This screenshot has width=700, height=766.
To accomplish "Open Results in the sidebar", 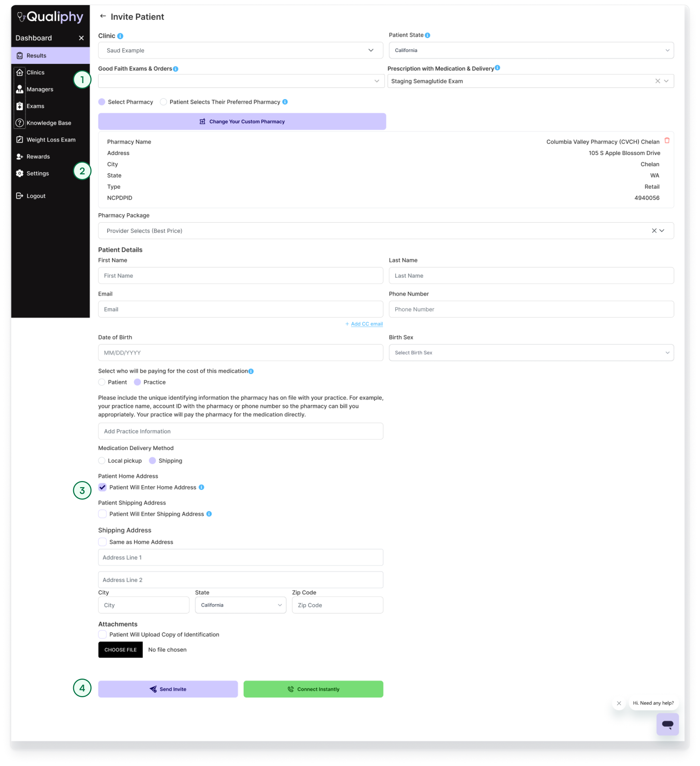I will click(x=50, y=56).
